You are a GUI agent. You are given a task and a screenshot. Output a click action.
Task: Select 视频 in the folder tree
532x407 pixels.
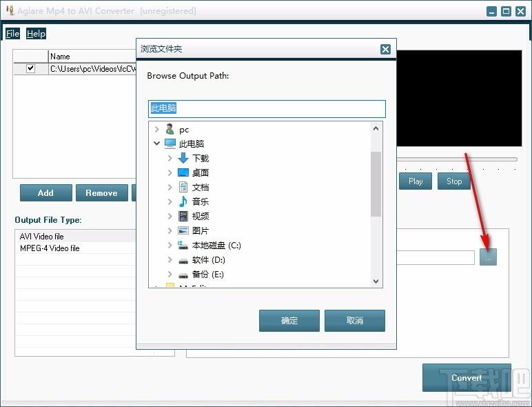coord(200,216)
